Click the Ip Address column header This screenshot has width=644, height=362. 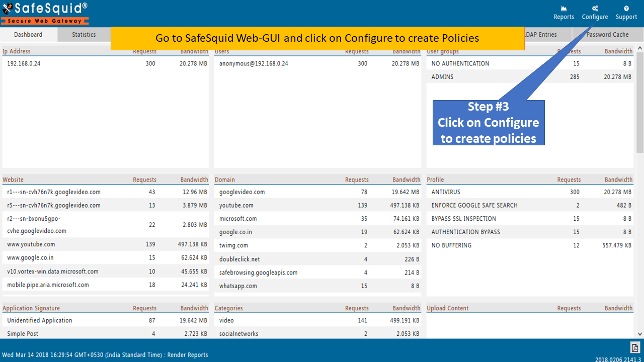tap(17, 51)
